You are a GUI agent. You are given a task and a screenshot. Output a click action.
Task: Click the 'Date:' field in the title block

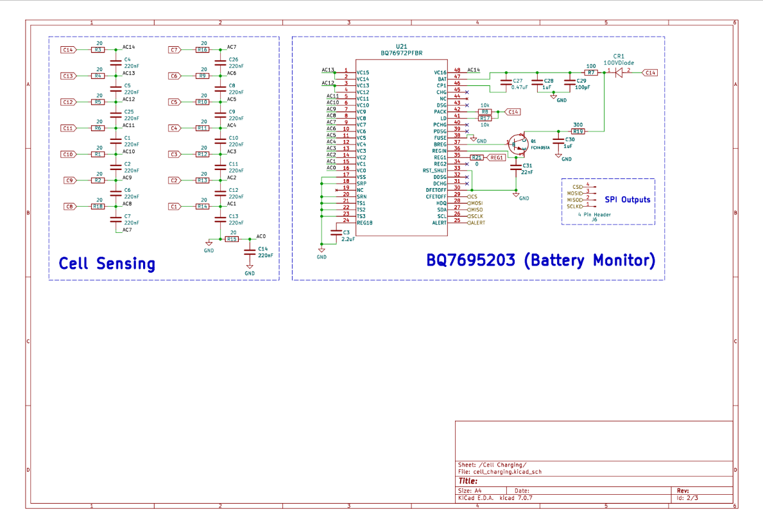[522, 491]
